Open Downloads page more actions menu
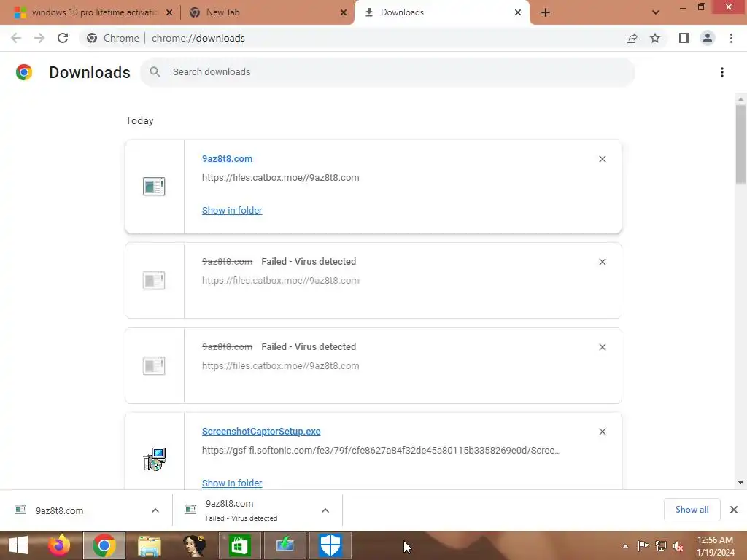 click(722, 72)
